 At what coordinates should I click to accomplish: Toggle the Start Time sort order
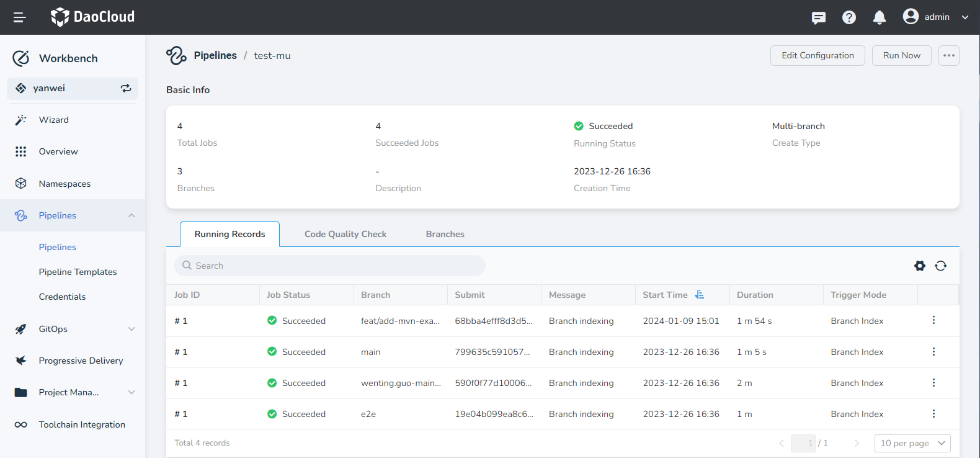coord(700,295)
